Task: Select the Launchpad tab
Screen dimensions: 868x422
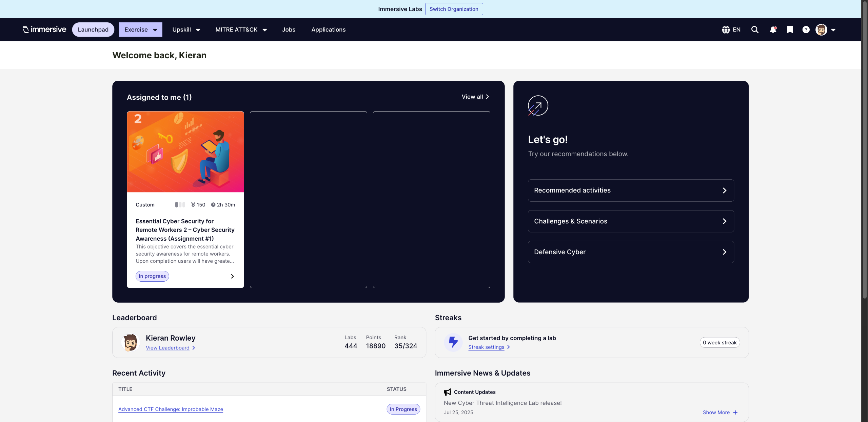Action: point(93,30)
